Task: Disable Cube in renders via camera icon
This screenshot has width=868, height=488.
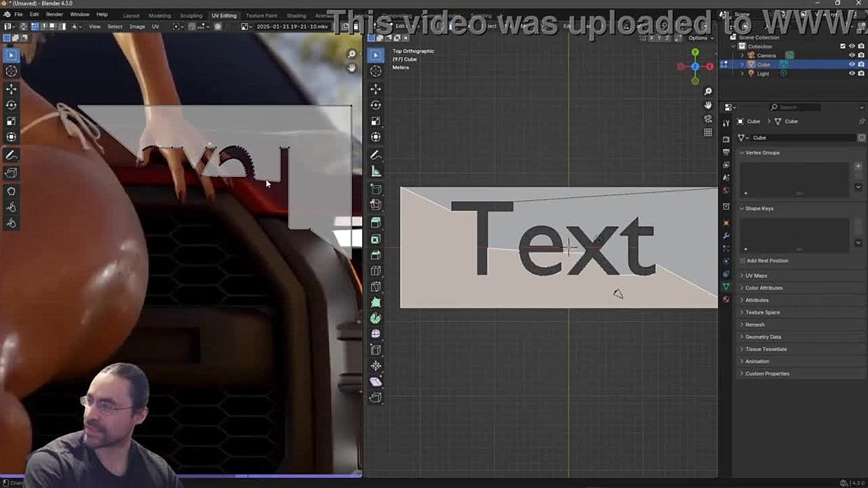Action: pos(861,64)
